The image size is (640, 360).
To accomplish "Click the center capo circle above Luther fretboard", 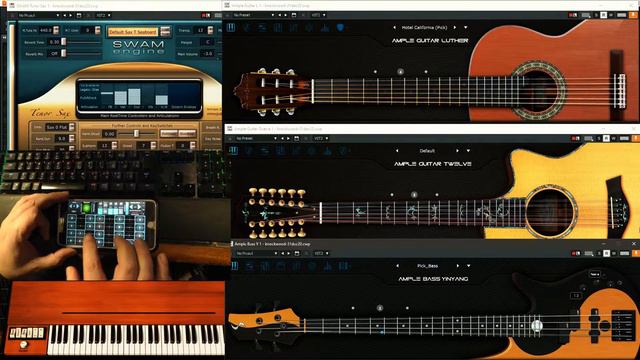I will tap(400, 71).
